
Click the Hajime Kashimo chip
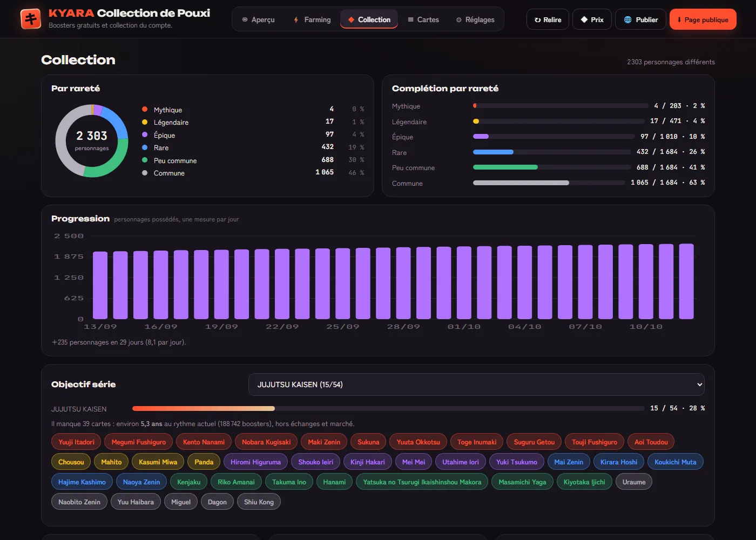click(82, 482)
